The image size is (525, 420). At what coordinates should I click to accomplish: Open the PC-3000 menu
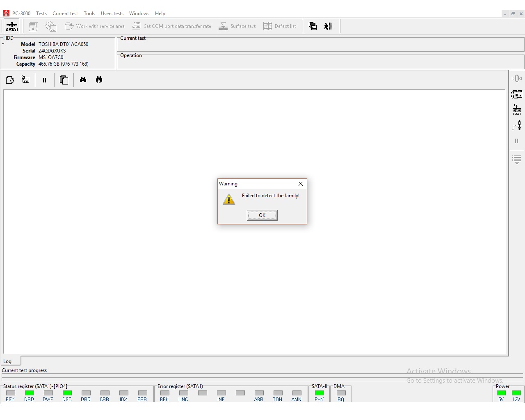[21, 14]
